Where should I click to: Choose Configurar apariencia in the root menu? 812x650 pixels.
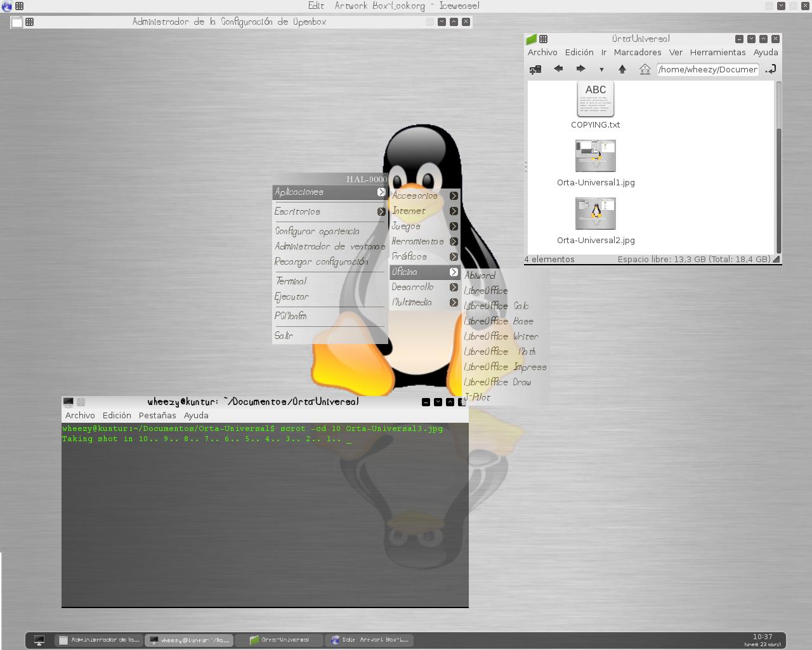tap(330, 231)
